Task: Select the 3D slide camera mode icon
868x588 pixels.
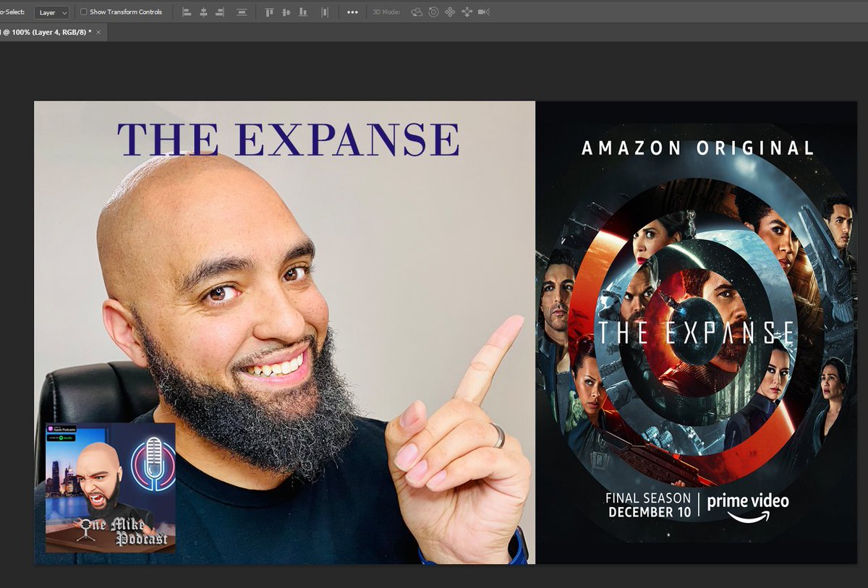Action: coord(467,12)
